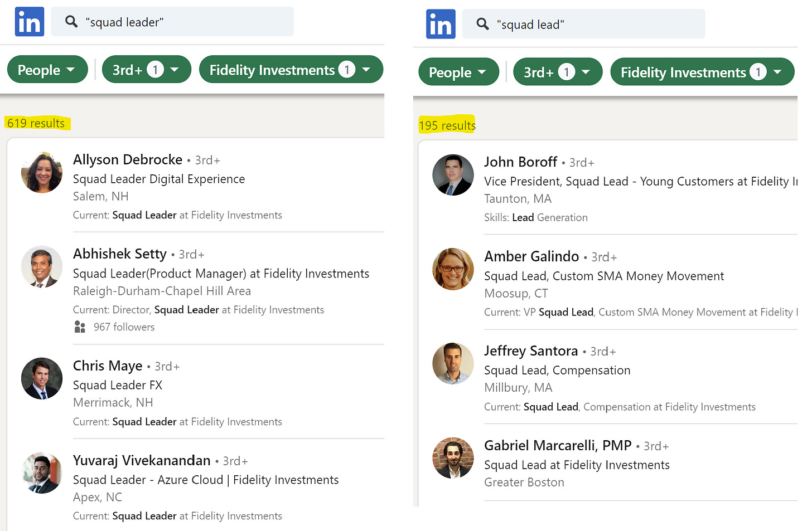Image resolution: width=812 pixels, height=531 pixels.
Task: Open Fidelity Investments filter in squad lead search
Action: coord(702,72)
